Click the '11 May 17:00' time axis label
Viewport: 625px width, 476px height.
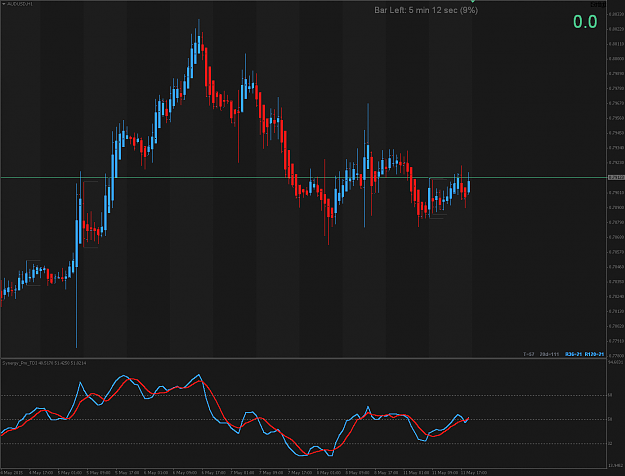coord(474,473)
